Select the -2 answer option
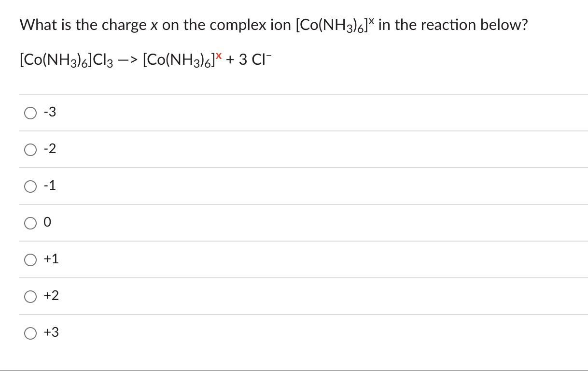The height and width of the screenshot is (373, 588). coord(30,149)
